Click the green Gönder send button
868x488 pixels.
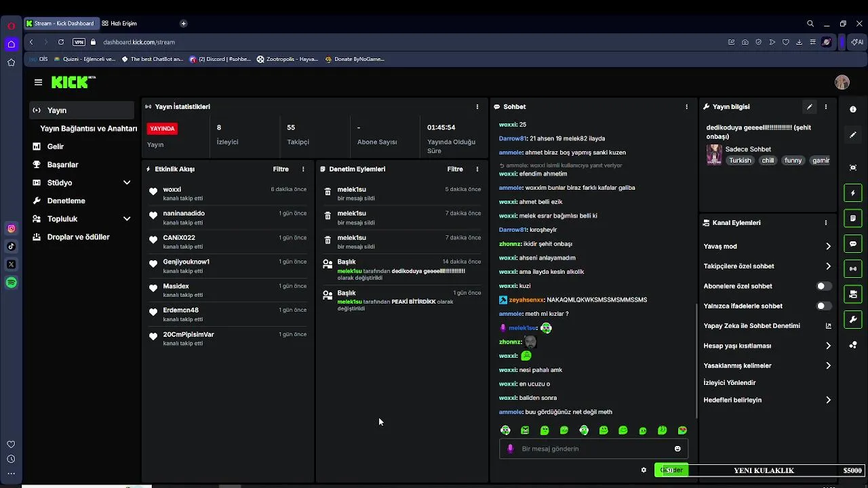[671, 470]
